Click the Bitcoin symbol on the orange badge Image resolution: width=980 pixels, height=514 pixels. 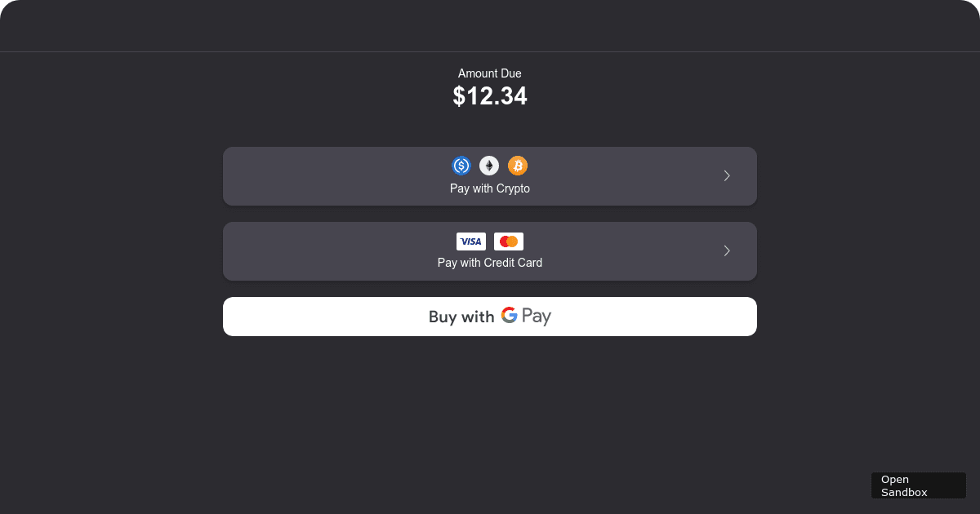coord(517,165)
